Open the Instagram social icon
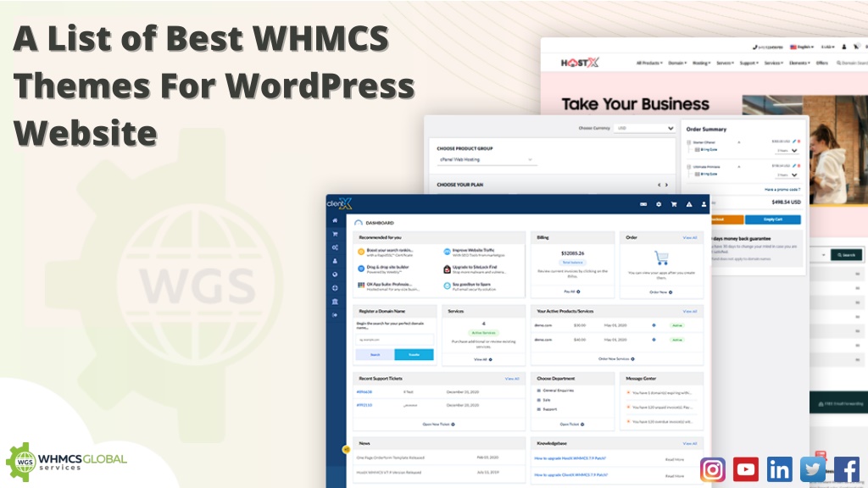Image resolution: width=868 pixels, height=488 pixels. pos(713,469)
